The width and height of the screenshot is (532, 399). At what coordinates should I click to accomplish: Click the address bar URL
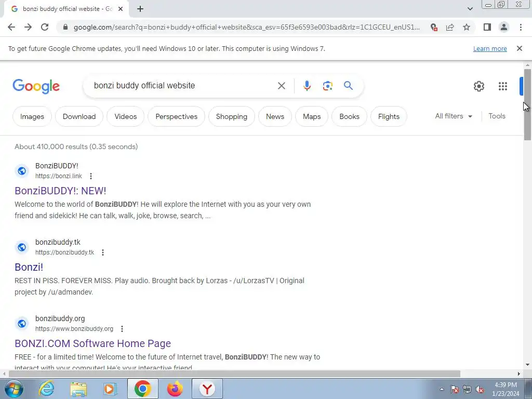tap(246, 27)
